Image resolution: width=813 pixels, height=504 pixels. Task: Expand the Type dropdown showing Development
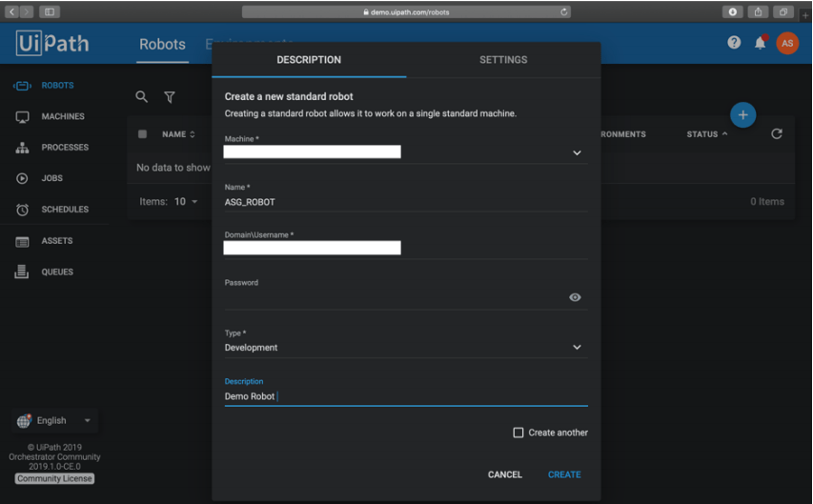(577, 348)
